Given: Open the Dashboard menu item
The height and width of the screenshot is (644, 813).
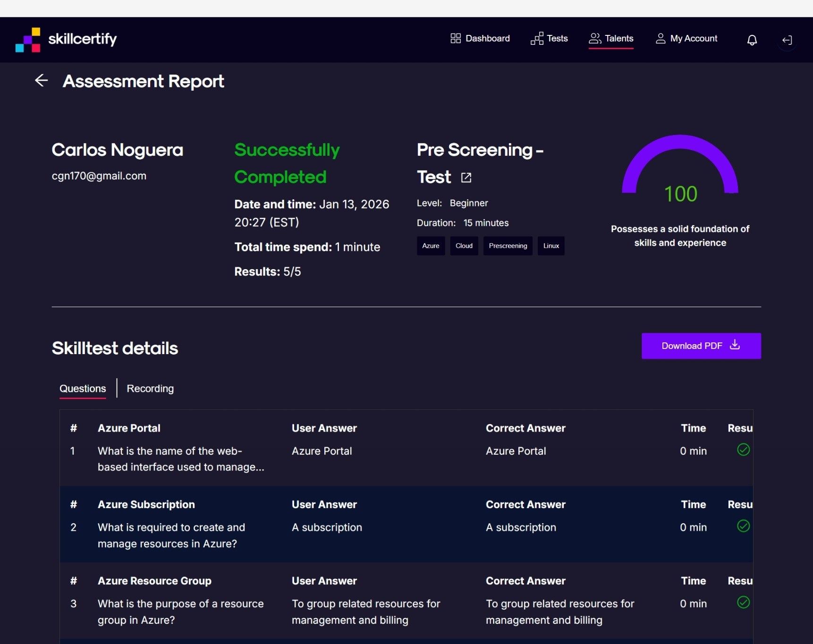Looking at the screenshot, I should (x=480, y=39).
